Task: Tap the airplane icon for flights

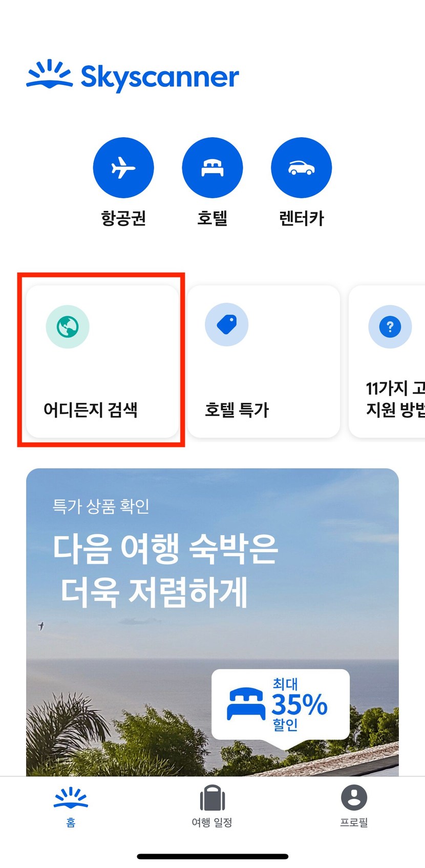Action: [x=123, y=167]
